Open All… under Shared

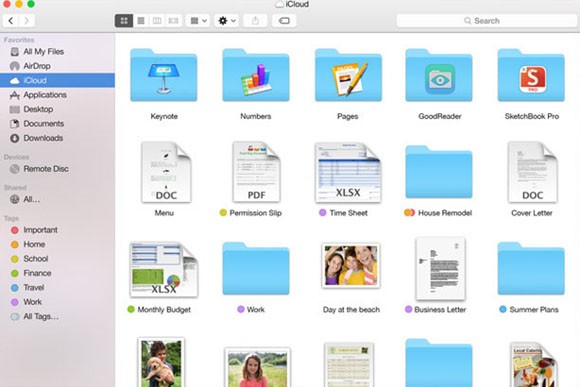(57, 199)
